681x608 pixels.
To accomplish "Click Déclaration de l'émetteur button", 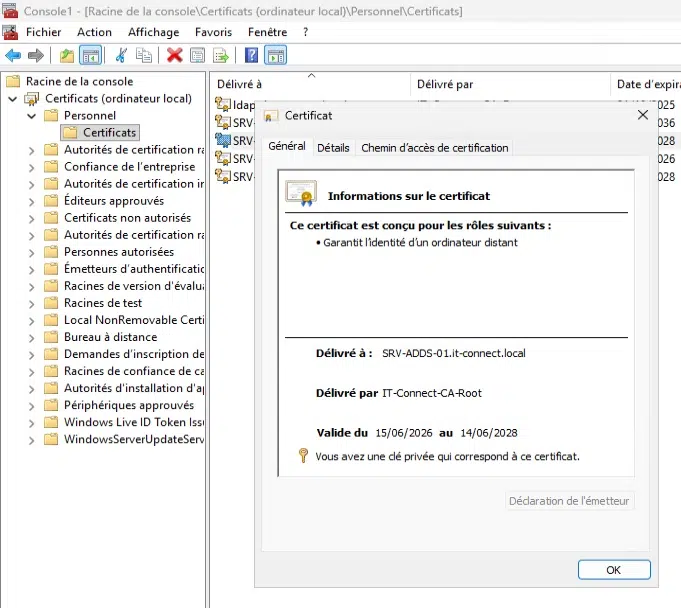I will 569,501.
